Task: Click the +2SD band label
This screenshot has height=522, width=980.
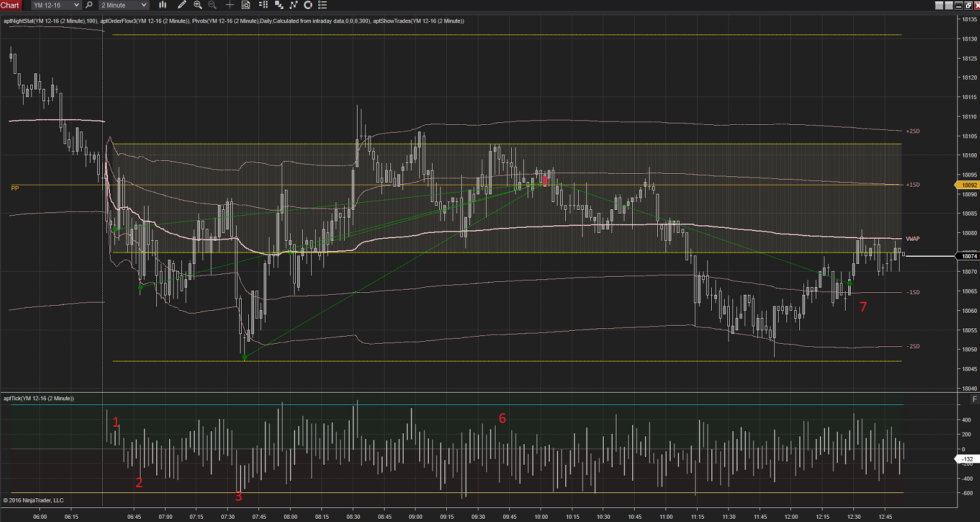Action: [x=912, y=131]
